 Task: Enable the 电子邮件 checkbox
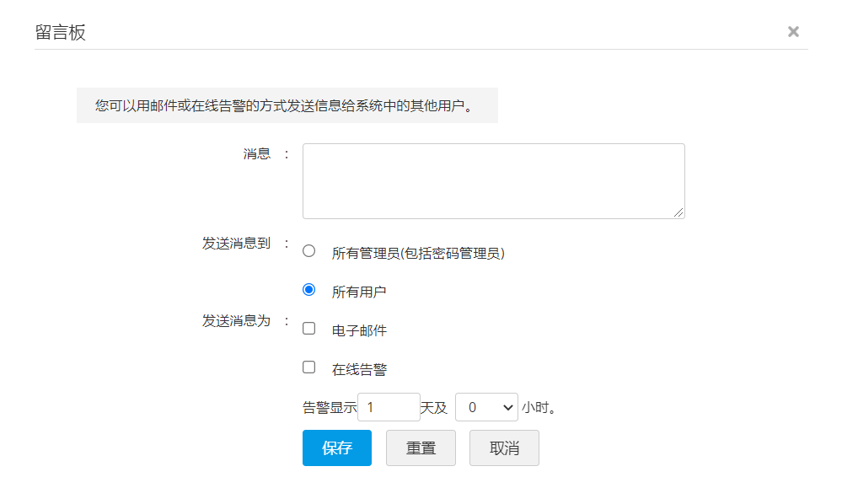[x=308, y=328]
